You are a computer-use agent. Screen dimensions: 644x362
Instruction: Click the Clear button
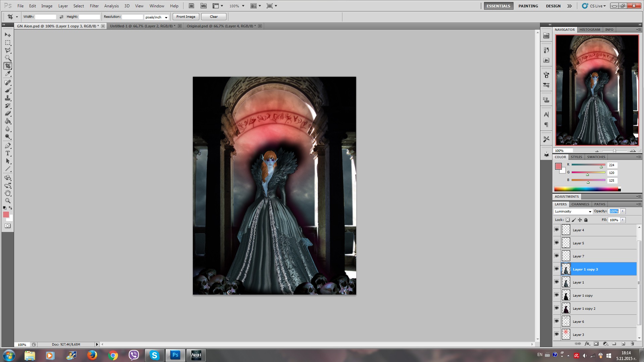click(214, 17)
